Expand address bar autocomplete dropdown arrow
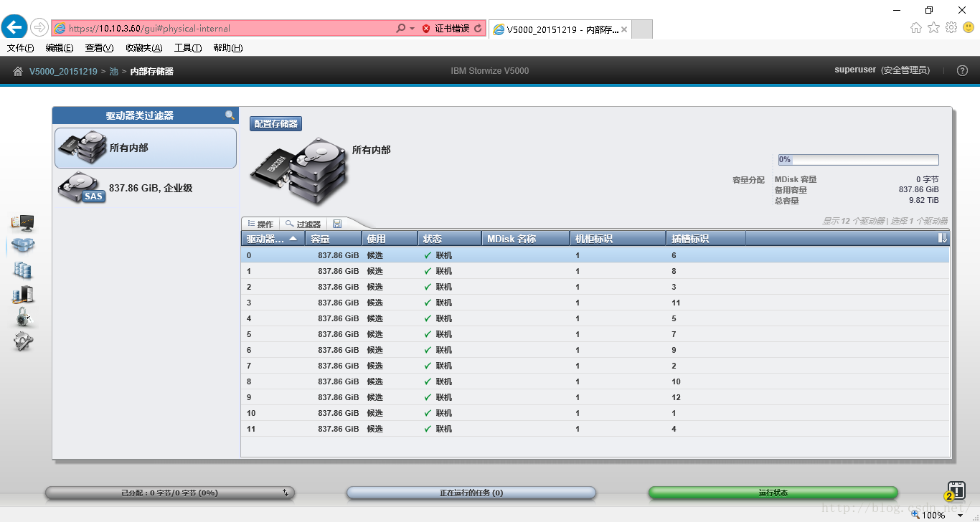980x522 pixels. [412, 29]
